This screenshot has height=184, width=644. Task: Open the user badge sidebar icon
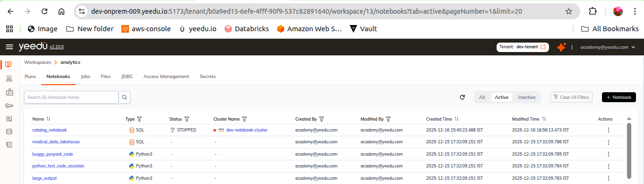tap(9, 92)
